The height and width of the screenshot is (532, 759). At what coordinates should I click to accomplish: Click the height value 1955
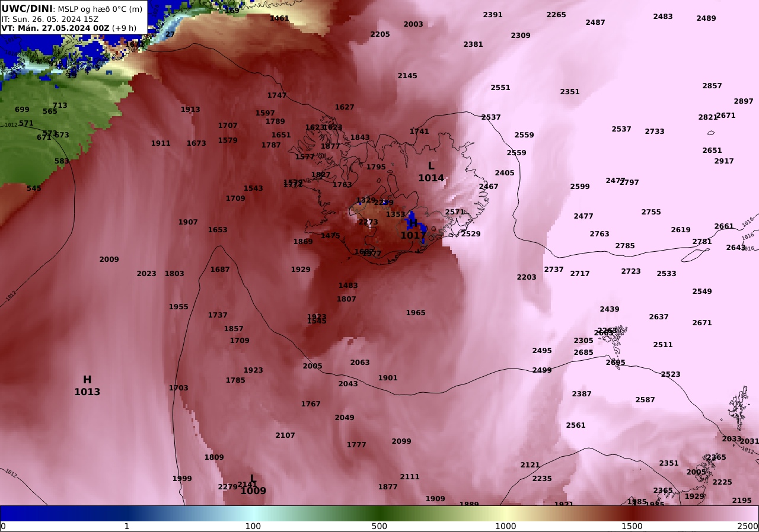[178, 307]
